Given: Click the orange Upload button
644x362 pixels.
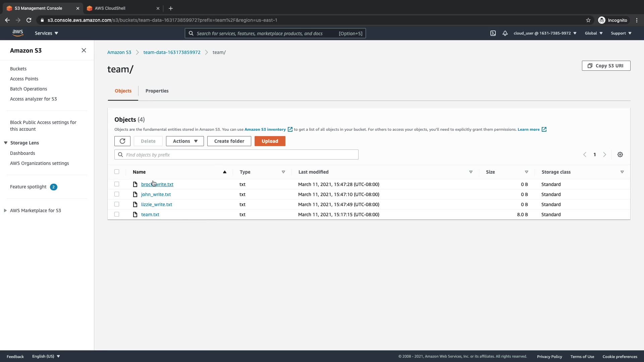Looking at the screenshot, I should click(270, 141).
